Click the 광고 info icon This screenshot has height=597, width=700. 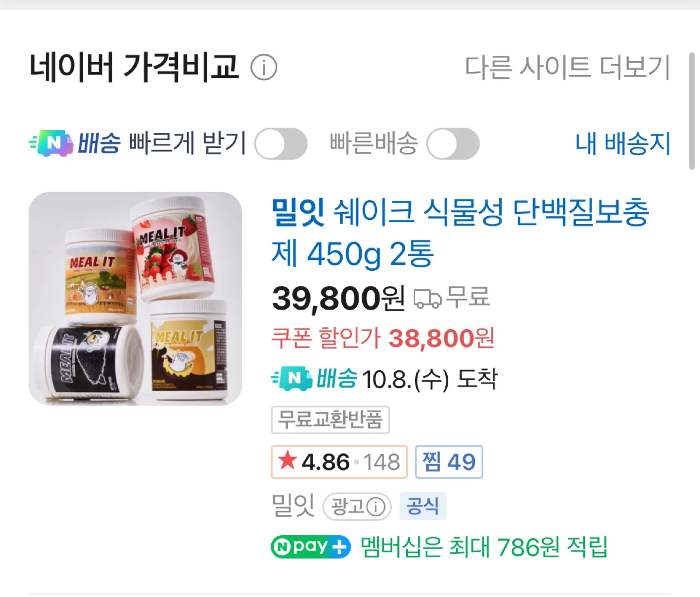[376, 507]
